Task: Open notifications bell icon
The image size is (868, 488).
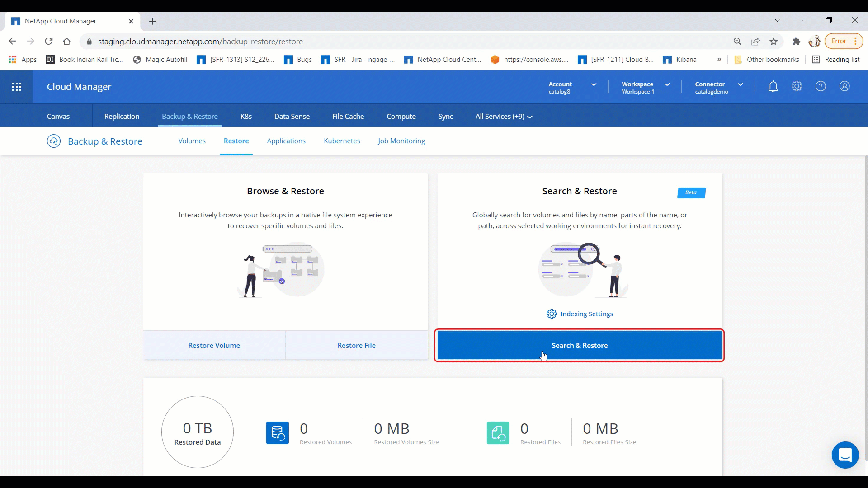Action: coord(773,86)
